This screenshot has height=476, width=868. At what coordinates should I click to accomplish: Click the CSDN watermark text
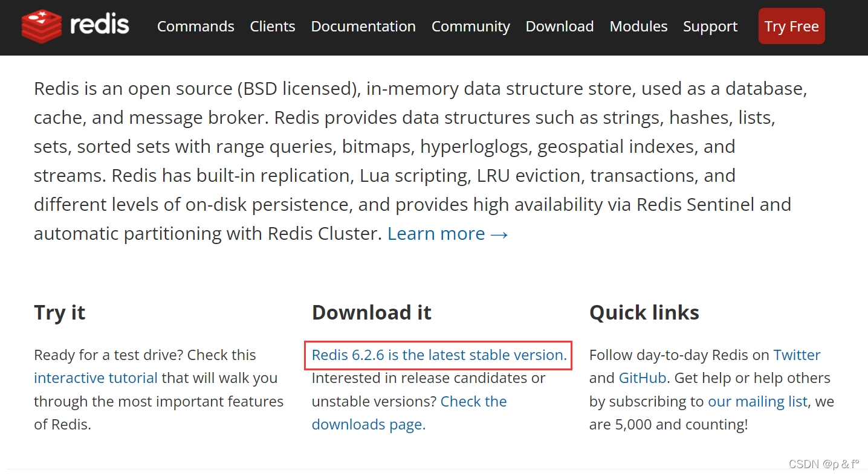click(x=823, y=464)
